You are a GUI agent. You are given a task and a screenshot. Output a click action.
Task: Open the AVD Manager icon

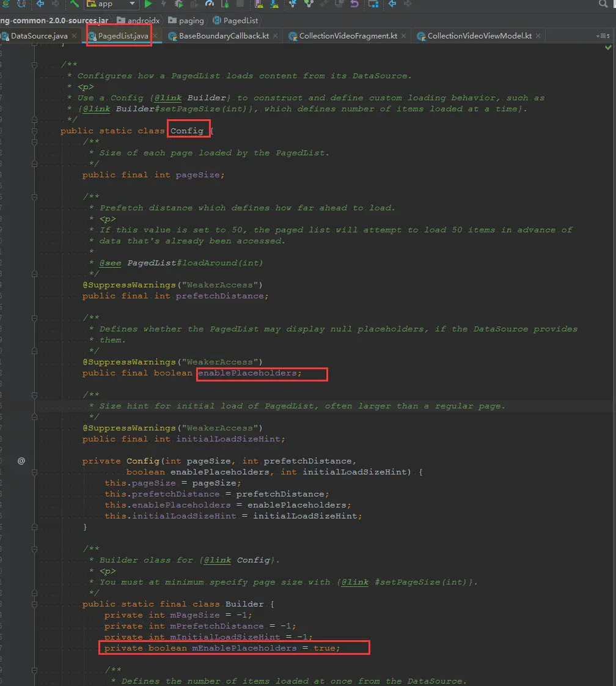259,4
